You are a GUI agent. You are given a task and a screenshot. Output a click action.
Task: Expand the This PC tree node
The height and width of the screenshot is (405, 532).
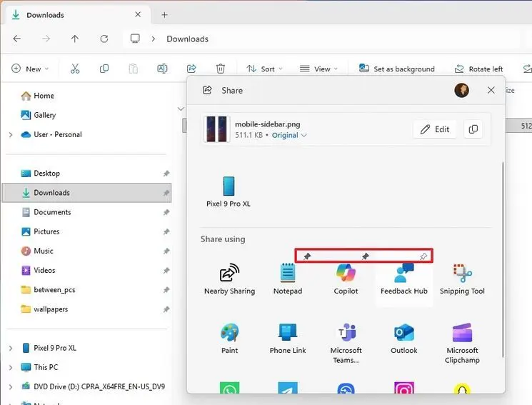[x=10, y=367]
